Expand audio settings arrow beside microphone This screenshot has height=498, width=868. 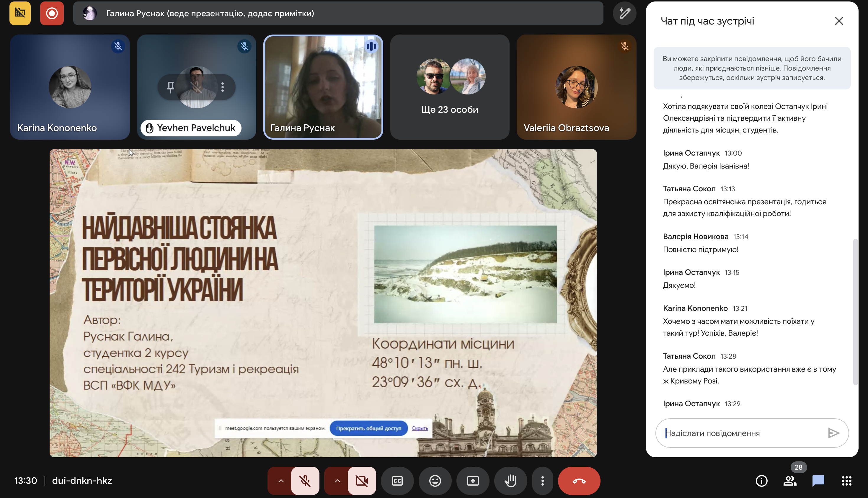point(280,481)
